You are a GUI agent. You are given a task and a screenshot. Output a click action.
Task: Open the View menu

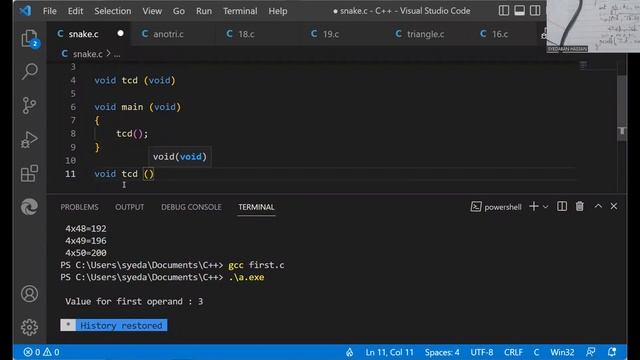[x=152, y=11]
